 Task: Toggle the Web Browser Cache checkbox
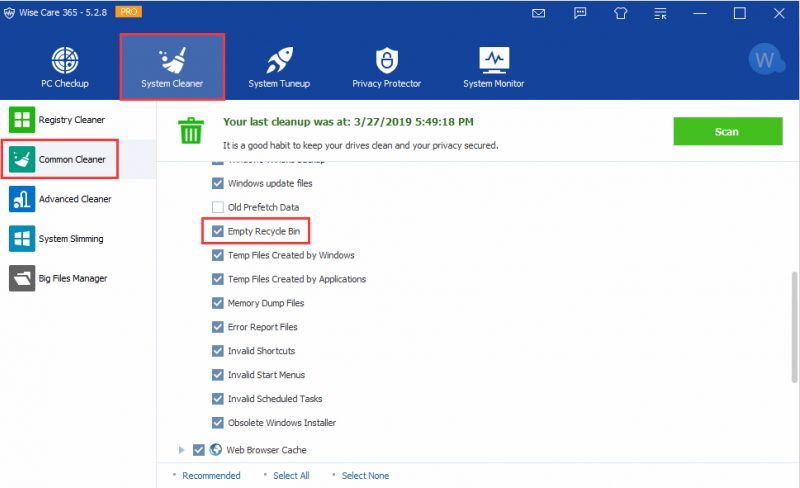tap(199, 450)
